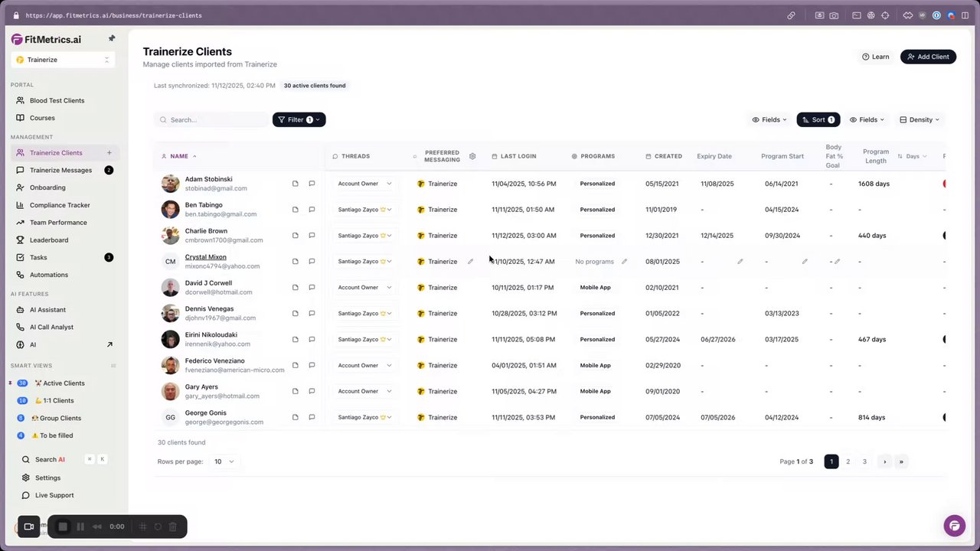980x551 pixels.
Task: Click the Add Client button
Action: (928, 57)
